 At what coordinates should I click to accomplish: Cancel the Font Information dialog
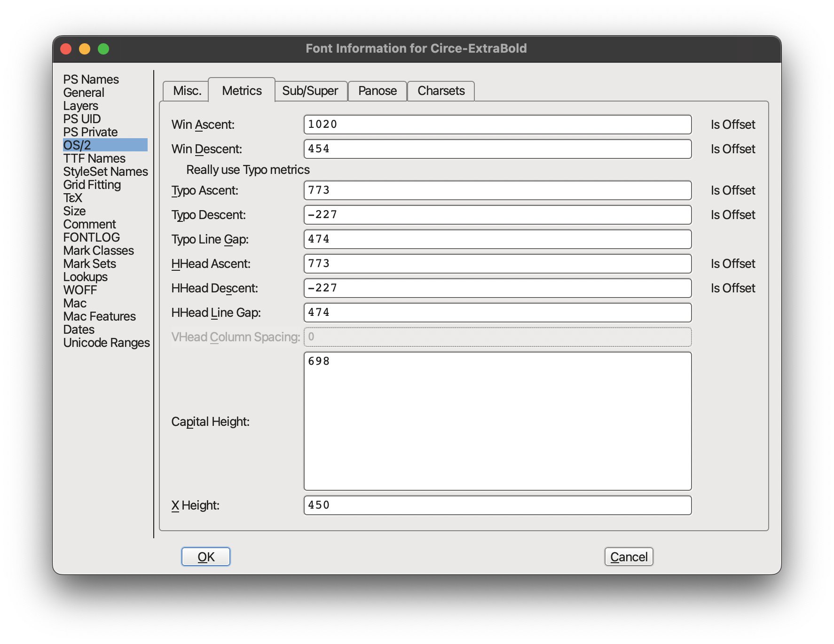coord(629,557)
